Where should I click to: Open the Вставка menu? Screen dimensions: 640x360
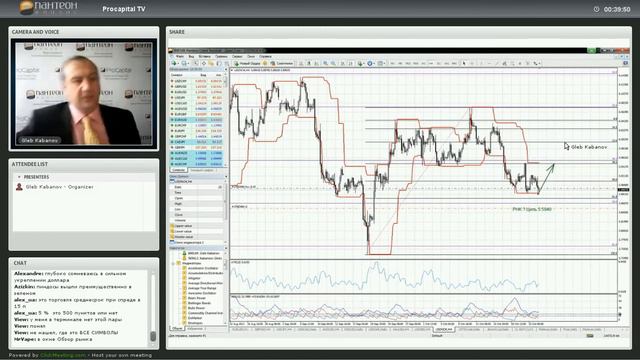click(204, 56)
